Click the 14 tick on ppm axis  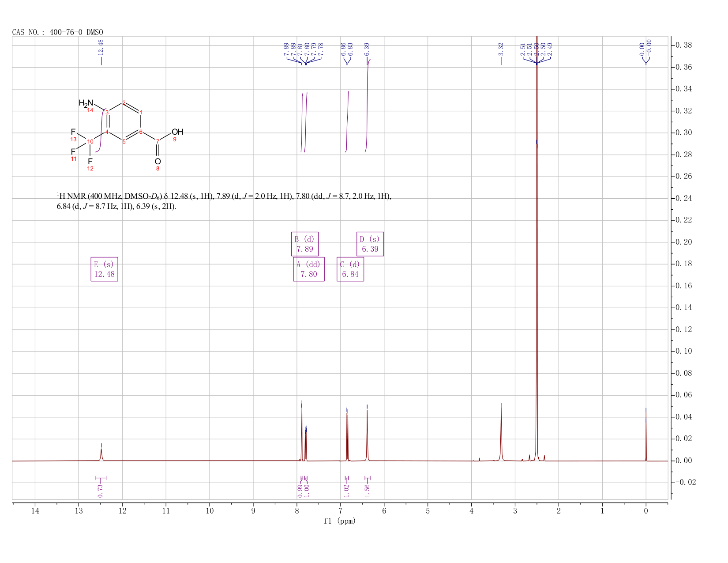pyautogui.click(x=35, y=511)
